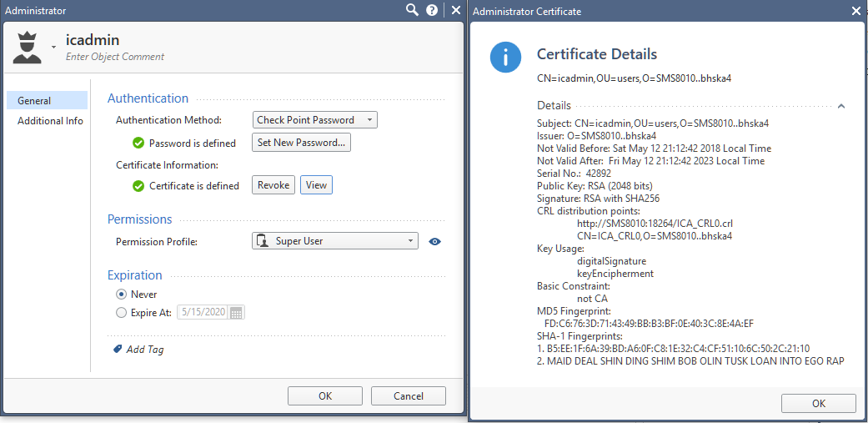The height and width of the screenshot is (423, 868).
Task: Click the tag icon beside Add Tag
Action: pyautogui.click(x=118, y=350)
